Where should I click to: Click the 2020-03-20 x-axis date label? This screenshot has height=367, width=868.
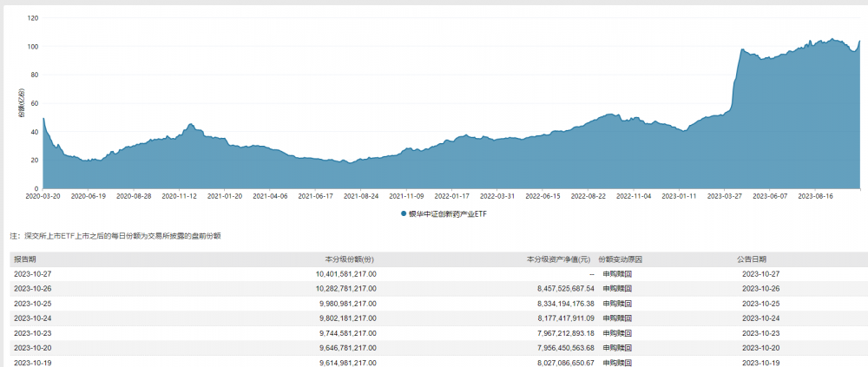[x=43, y=197]
